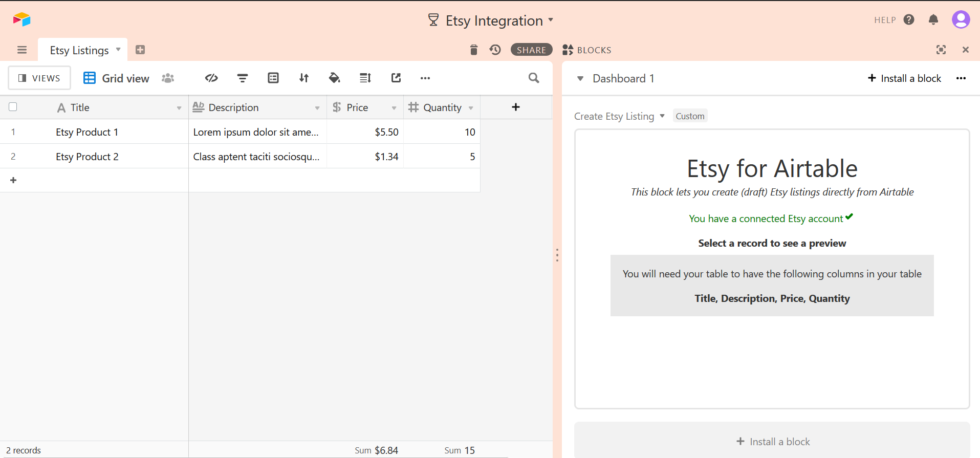Click the Dashboard 1 title
The height and width of the screenshot is (458, 980).
tap(623, 78)
